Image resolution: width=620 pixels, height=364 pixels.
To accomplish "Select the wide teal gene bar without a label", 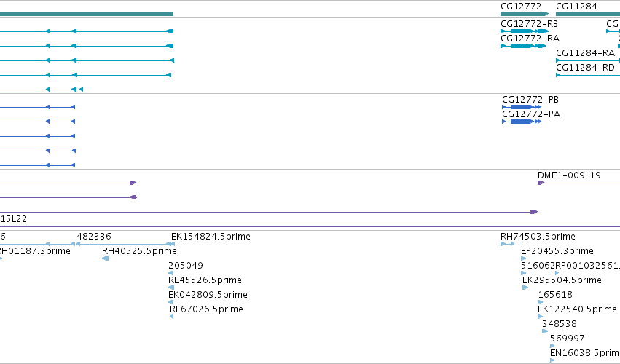I will coord(87,14).
